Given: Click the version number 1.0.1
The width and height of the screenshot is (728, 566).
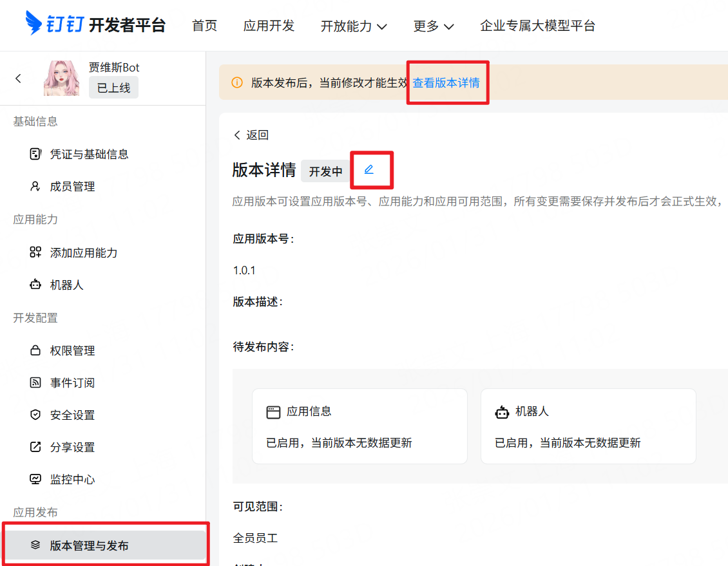Looking at the screenshot, I should pos(244,270).
